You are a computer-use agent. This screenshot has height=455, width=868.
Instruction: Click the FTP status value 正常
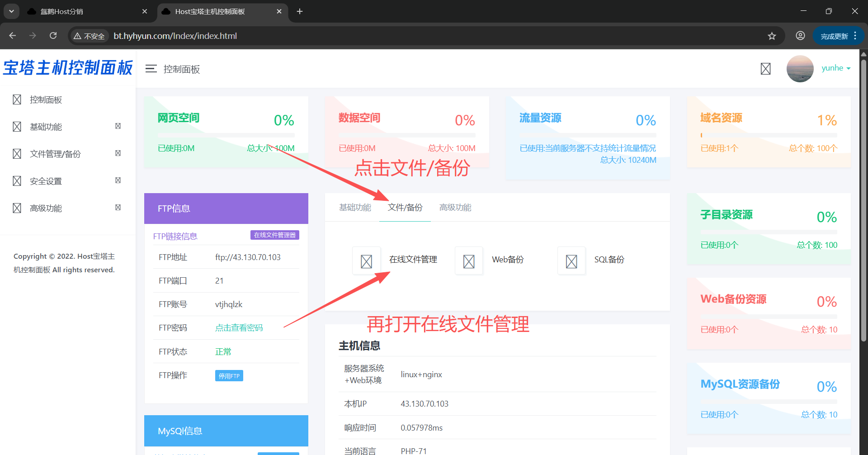223,352
